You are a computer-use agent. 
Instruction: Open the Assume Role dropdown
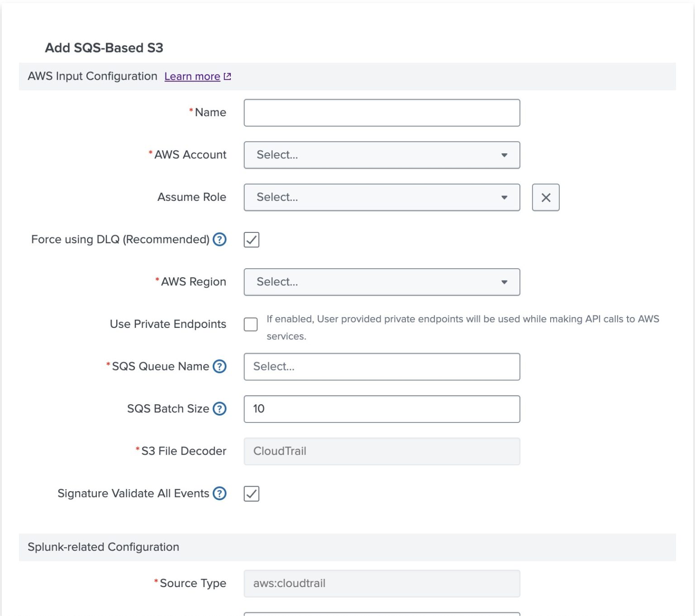coord(381,197)
